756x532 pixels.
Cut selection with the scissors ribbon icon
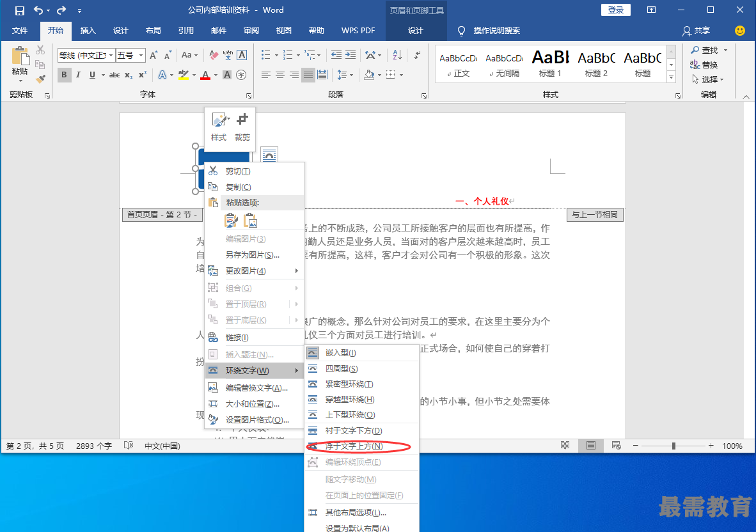point(40,50)
